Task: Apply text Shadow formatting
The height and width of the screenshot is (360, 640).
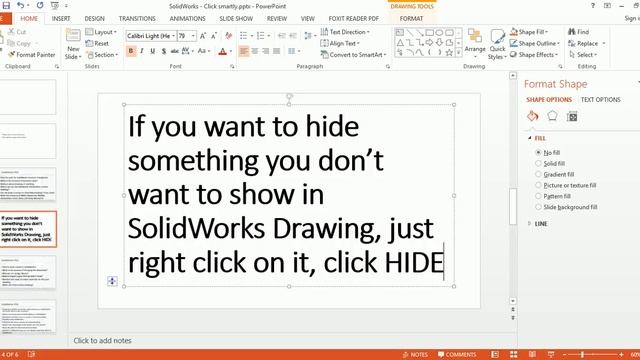Action: [164, 51]
